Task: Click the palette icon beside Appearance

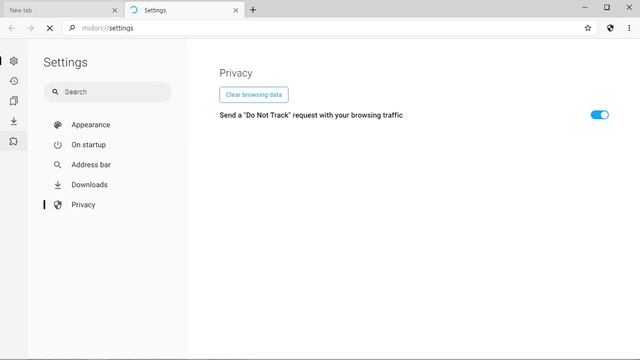Action: point(58,125)
